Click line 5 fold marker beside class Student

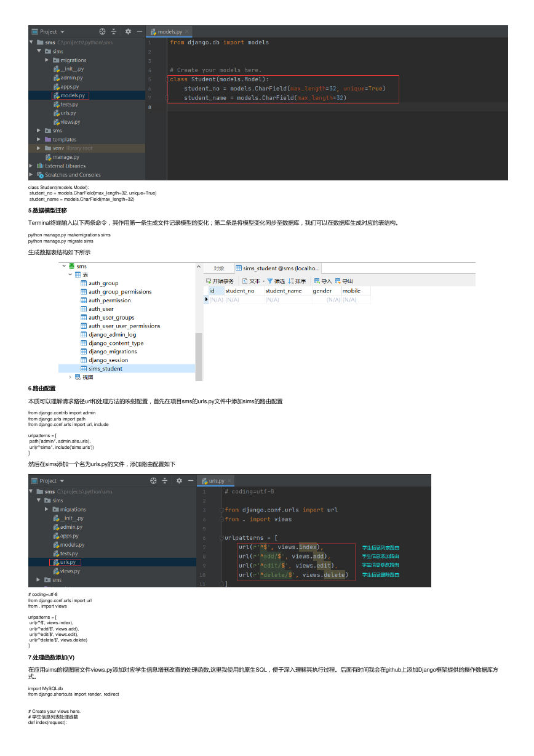pyautogui.click(x=167, y=79)
